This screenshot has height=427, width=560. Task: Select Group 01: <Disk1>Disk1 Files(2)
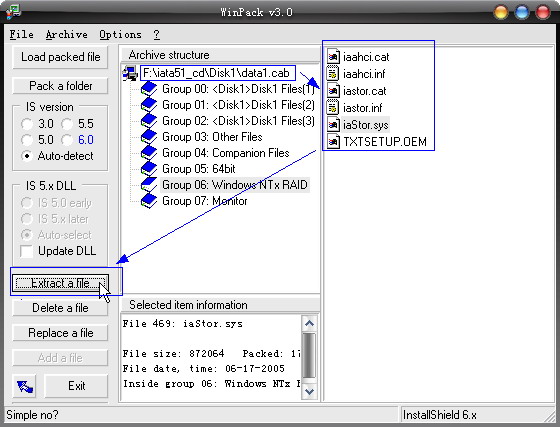tap(238, 105)
